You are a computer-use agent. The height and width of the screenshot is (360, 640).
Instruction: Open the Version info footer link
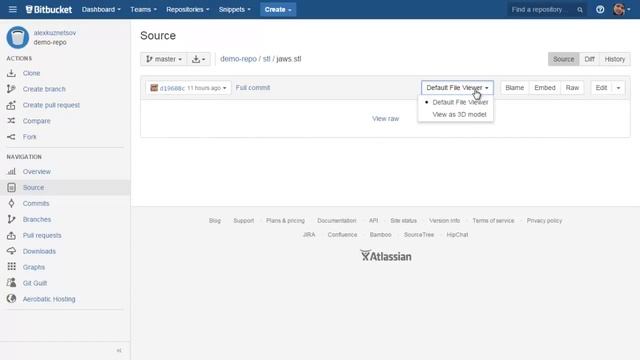pos(444,220)
